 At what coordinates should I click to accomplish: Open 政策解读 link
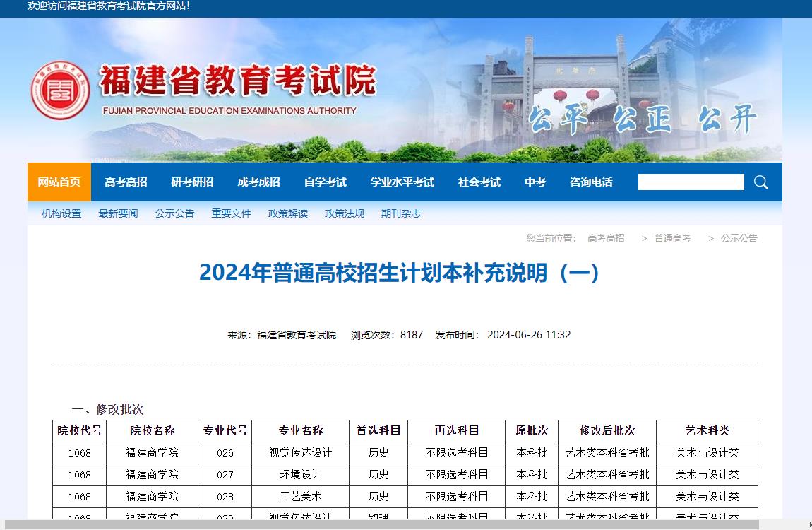287,213
